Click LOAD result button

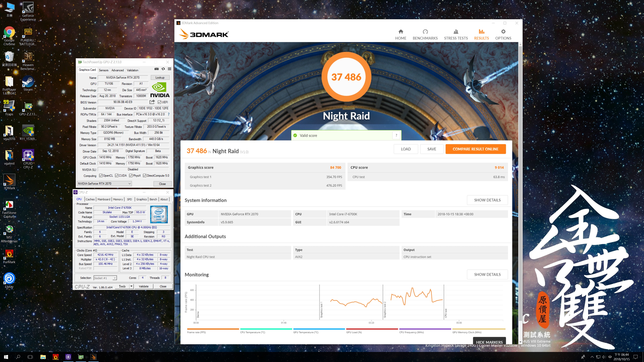coord(406,149)
